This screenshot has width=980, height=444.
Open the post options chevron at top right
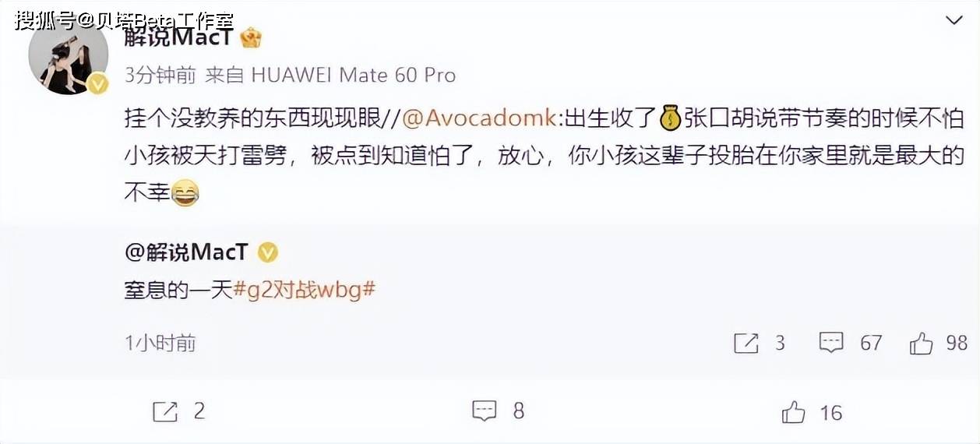pyautogui.click(x=953, y=21)
